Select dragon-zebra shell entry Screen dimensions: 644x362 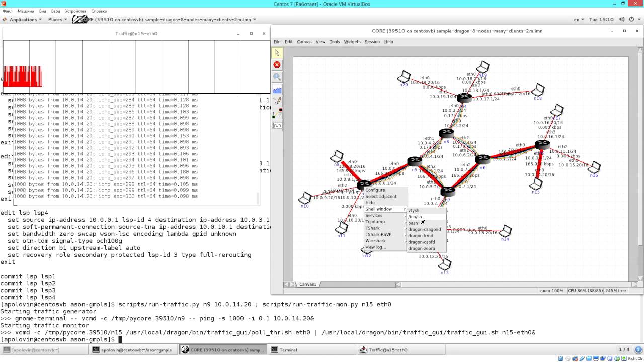pyautogui.click(x=426, y=248)
